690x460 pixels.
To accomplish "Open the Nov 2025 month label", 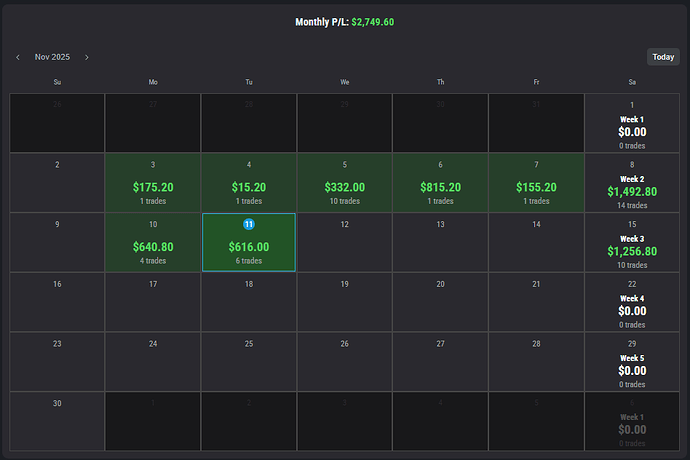I will (x=52, y=57).
